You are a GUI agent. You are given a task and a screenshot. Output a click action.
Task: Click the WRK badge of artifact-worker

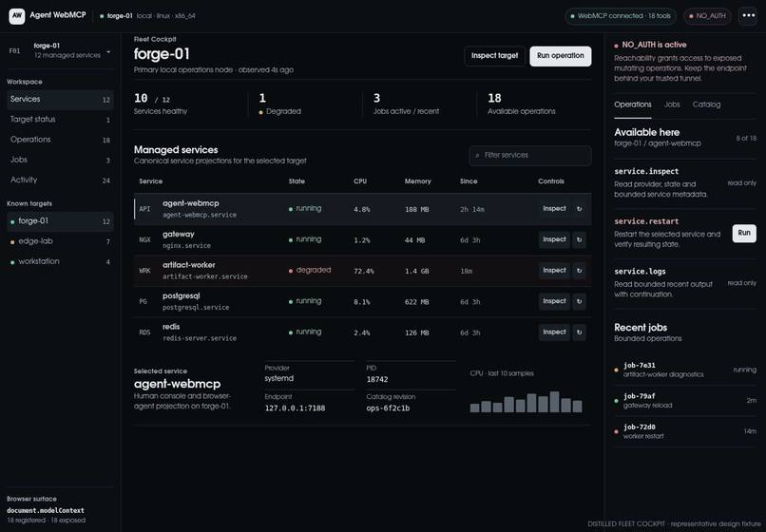(144, 271)
